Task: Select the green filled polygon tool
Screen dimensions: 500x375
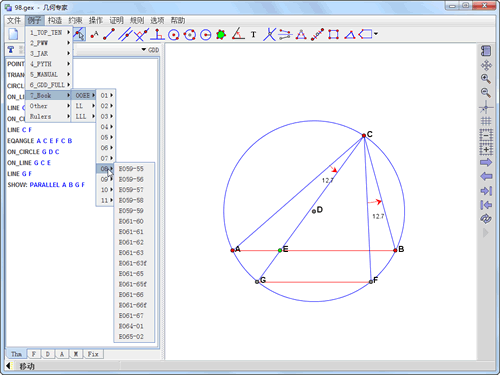Action: coord(221,34)
